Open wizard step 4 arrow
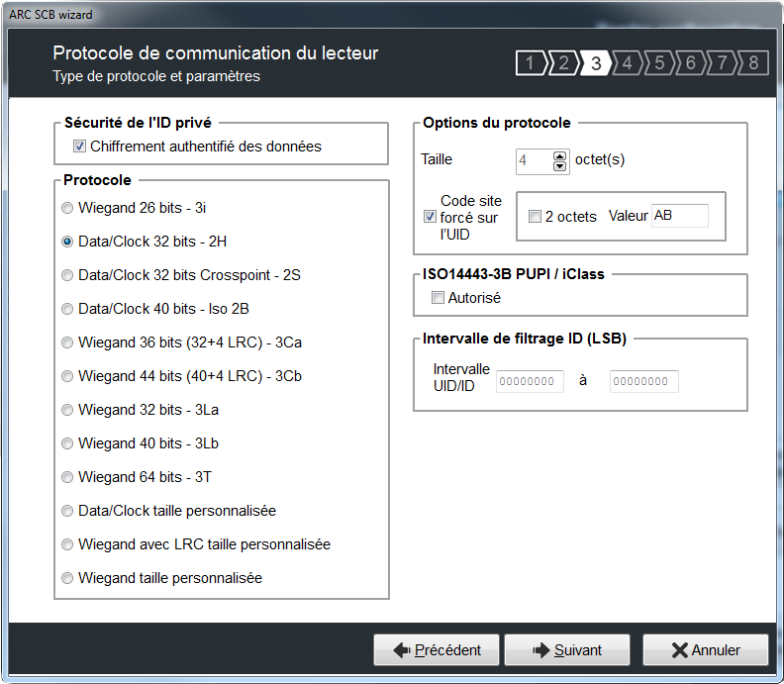Image resolution: width=784 pixels, height=684 pixels. tap(626, 64)
